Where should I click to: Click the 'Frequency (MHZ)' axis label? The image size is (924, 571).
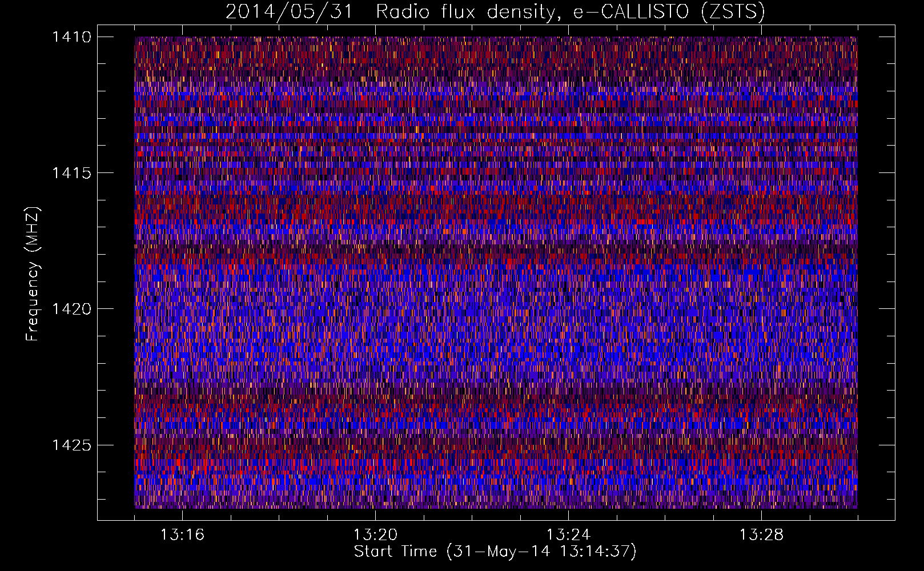click(33, 274)
